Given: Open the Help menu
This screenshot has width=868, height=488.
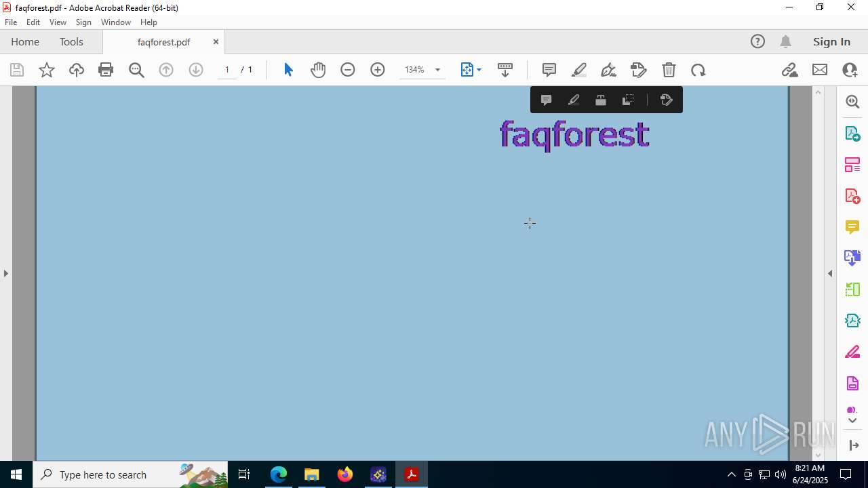Looking at the screenshot, I should click(149, 22).
